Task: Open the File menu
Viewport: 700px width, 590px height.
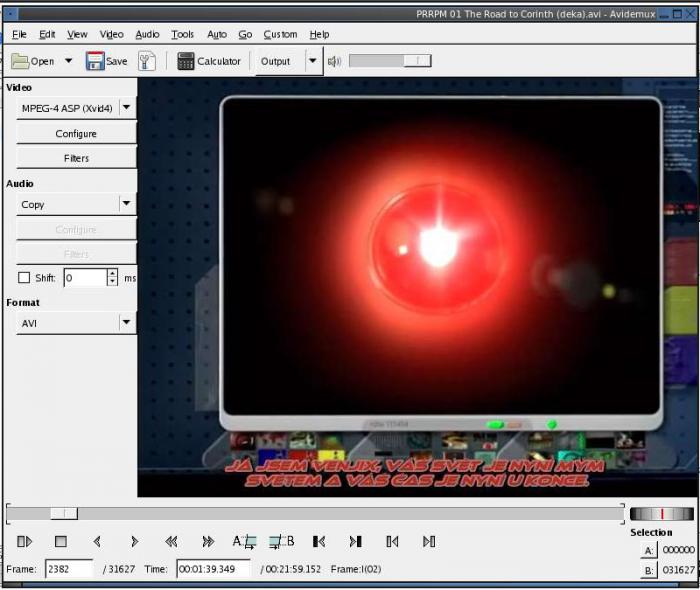Action: [x=19, y=34]
